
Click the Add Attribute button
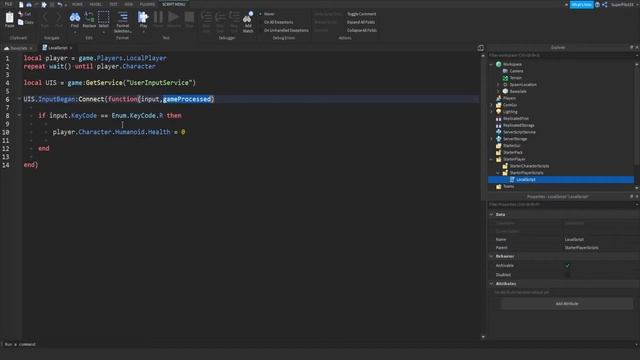[567, 304]
